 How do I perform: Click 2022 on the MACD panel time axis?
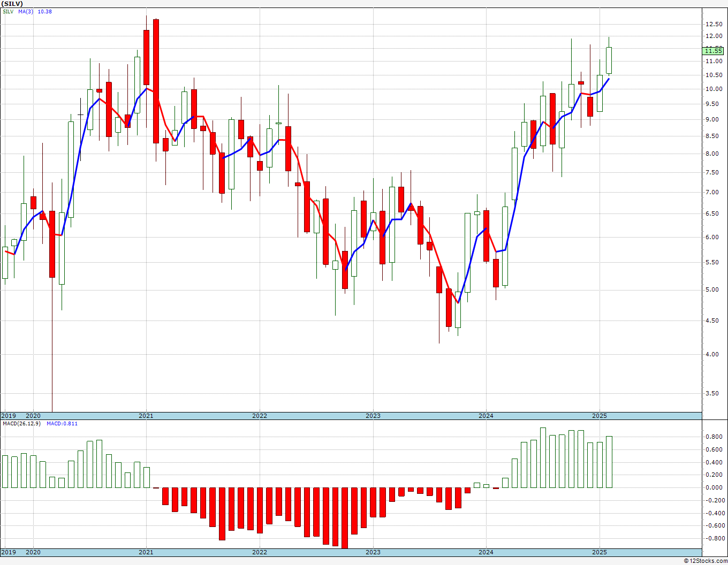pos(260,553)
